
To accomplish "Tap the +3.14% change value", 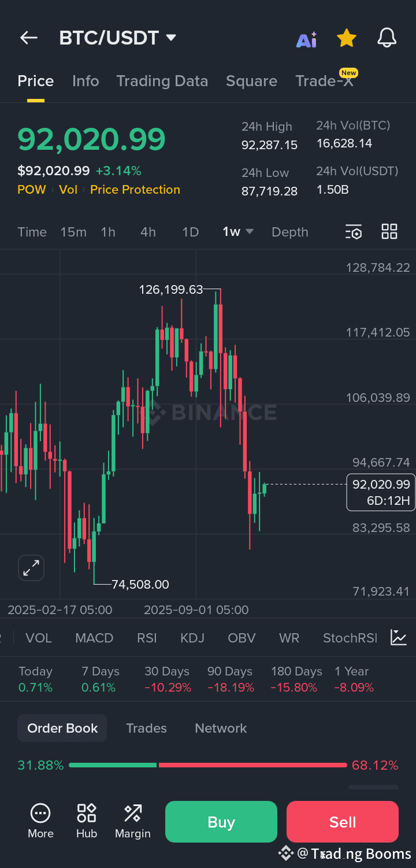I will [118, 171].
